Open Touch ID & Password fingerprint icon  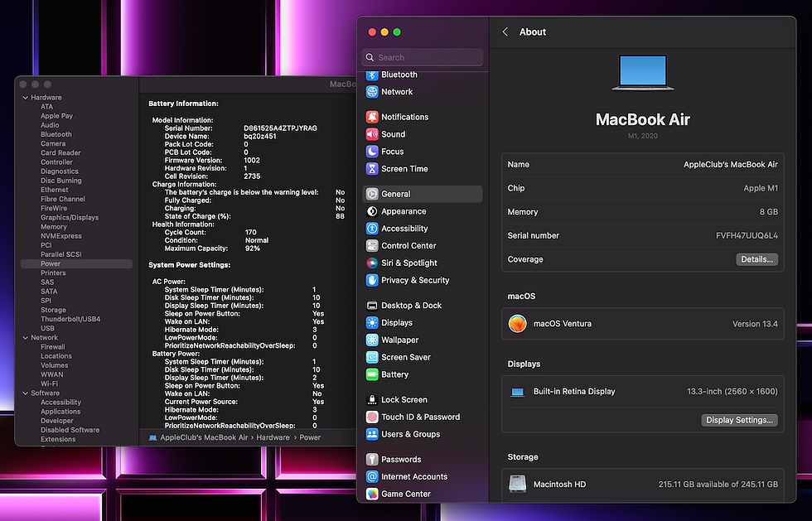tap(372, 417)
